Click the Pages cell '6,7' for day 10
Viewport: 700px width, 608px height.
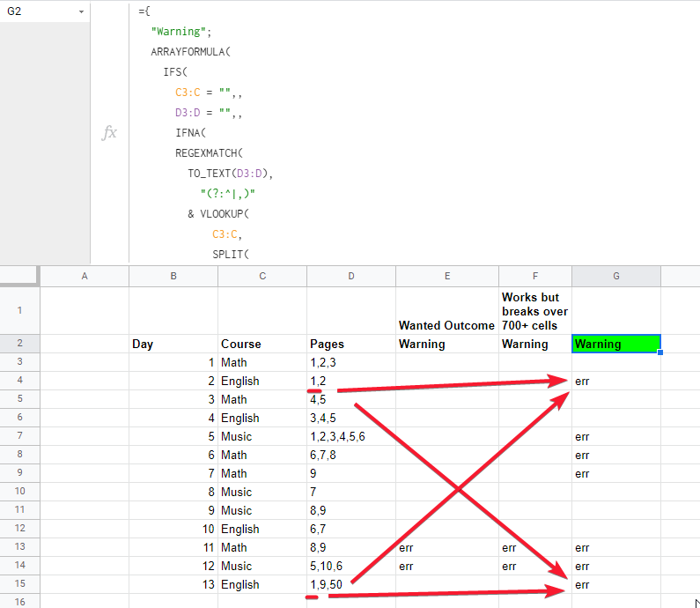[351, 529]
